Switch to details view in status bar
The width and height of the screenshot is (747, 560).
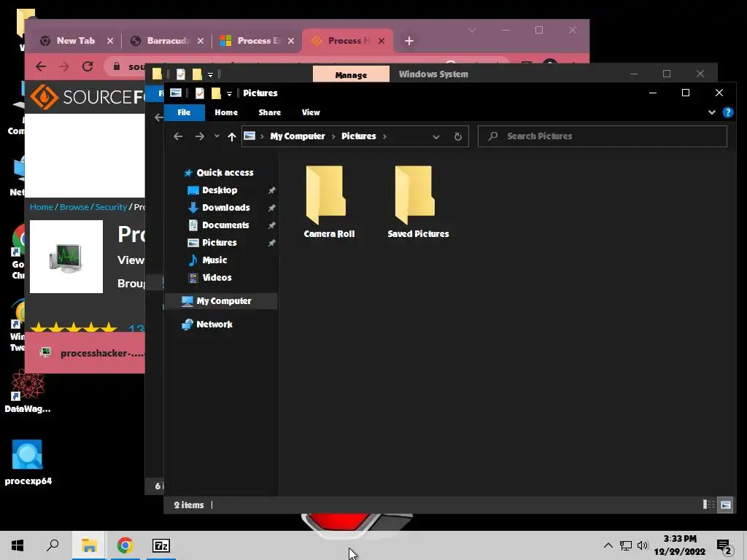[x=708, y=505]
